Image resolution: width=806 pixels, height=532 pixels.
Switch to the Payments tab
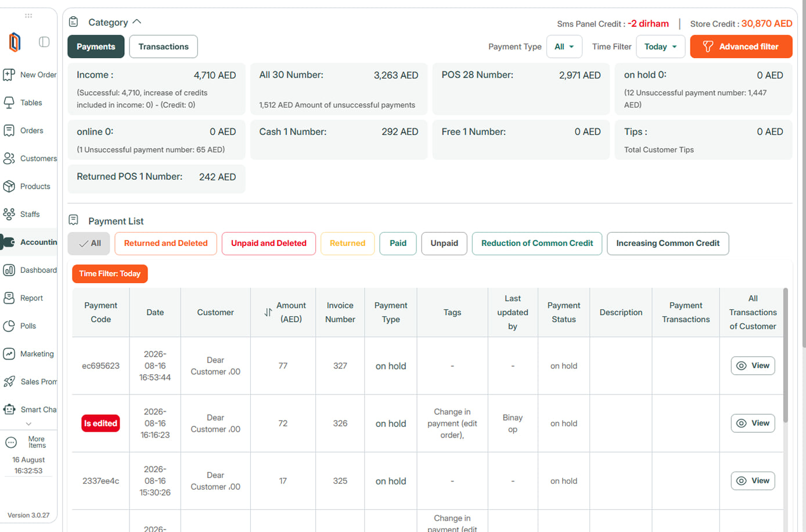click(x=96, y=46)
